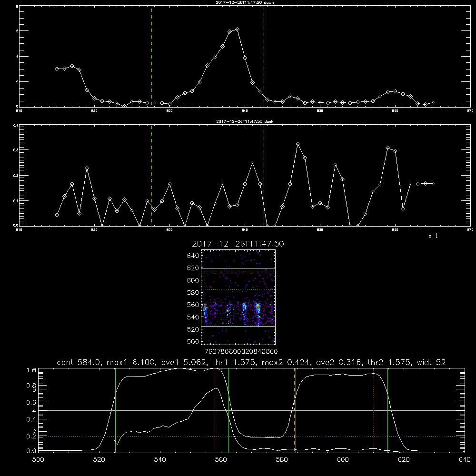Click the left green dashed line in dusk plot
This screenshot has height=476, width=476.
[151, 175]
